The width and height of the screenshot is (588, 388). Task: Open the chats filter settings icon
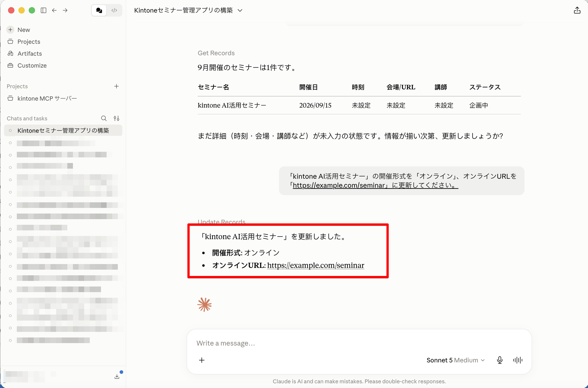[x=116, y=118]
